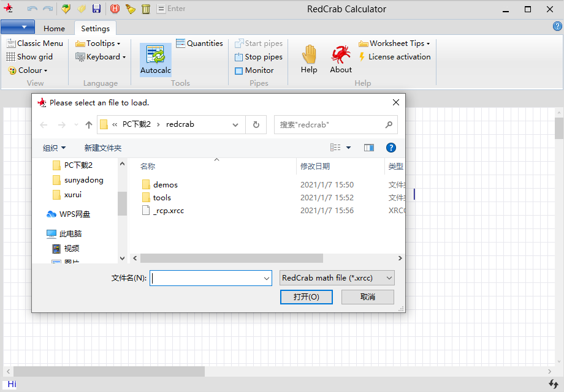Viewport: 564px width, 392px height.
Task: Click the 打开(O) open button
Action: point(306,297)
